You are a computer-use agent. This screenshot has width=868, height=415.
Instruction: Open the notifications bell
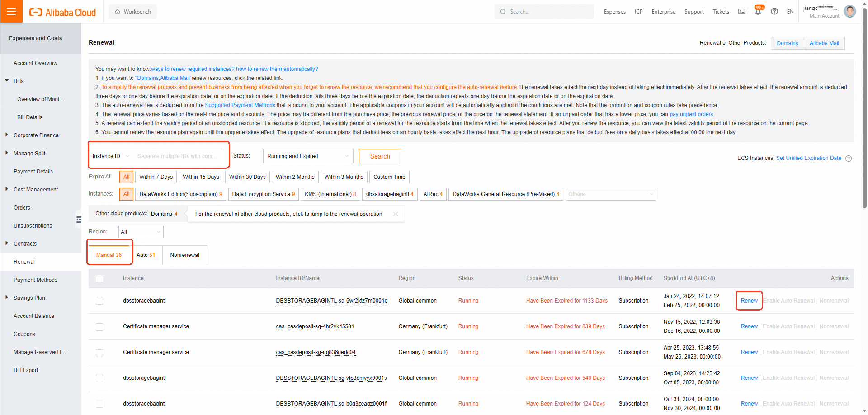pos(758,11)
